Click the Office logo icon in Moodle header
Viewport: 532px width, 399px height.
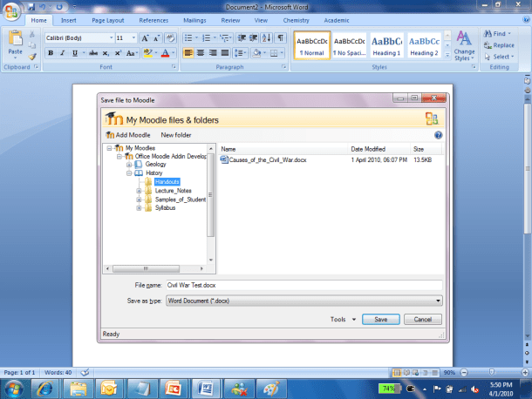pyautogui.click(x=432, y=119)
